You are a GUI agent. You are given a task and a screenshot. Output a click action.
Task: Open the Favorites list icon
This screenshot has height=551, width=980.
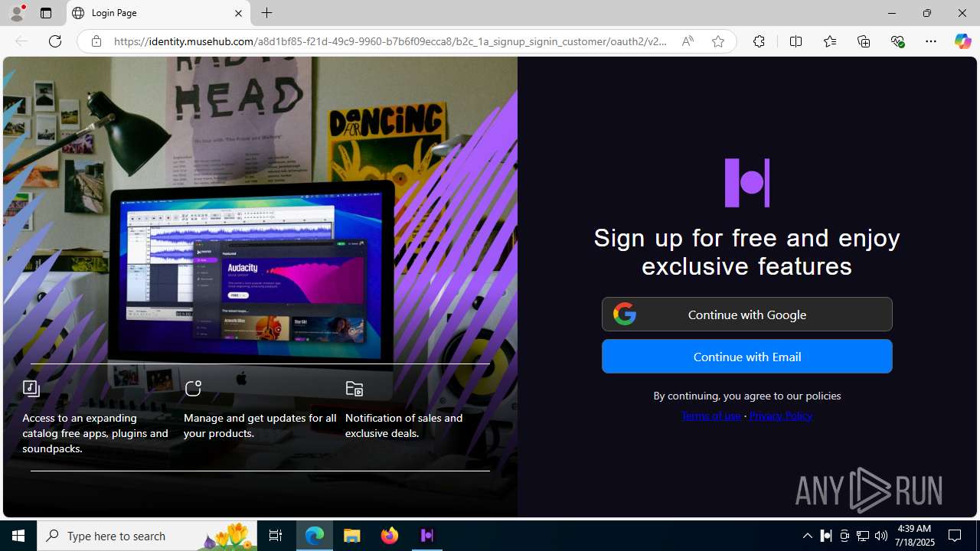(829, 41)
